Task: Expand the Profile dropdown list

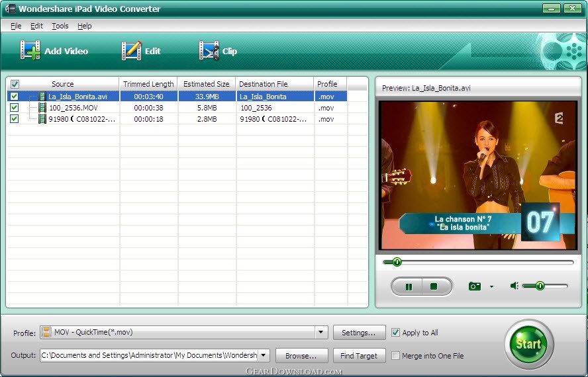Action: 321,332
